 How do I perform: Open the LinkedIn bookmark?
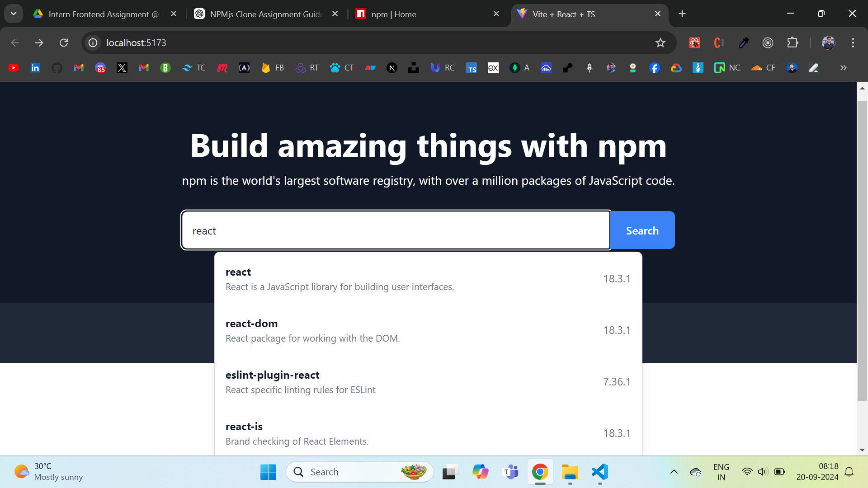click(x=35, y=68)
